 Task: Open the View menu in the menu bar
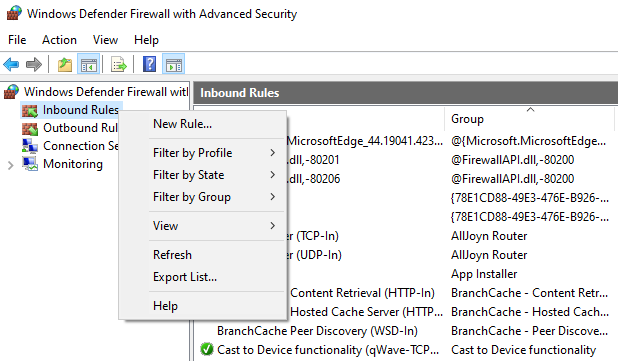pos(105,40)
